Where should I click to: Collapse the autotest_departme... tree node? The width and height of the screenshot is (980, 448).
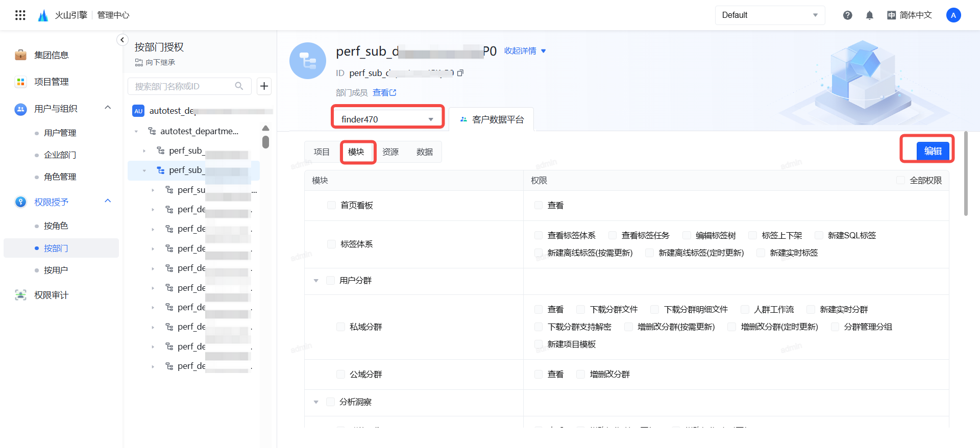[136, 132]
